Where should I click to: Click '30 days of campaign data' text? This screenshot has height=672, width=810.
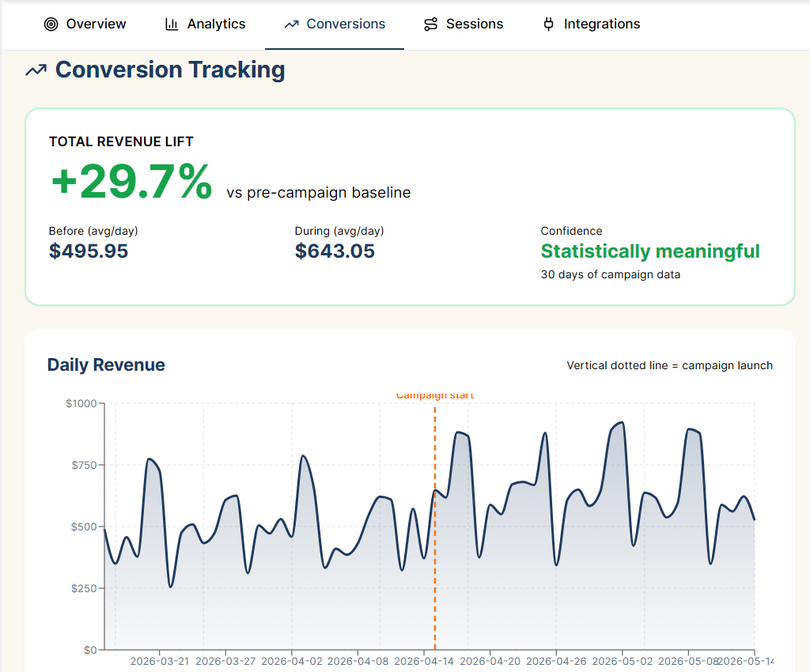point(611,274)
